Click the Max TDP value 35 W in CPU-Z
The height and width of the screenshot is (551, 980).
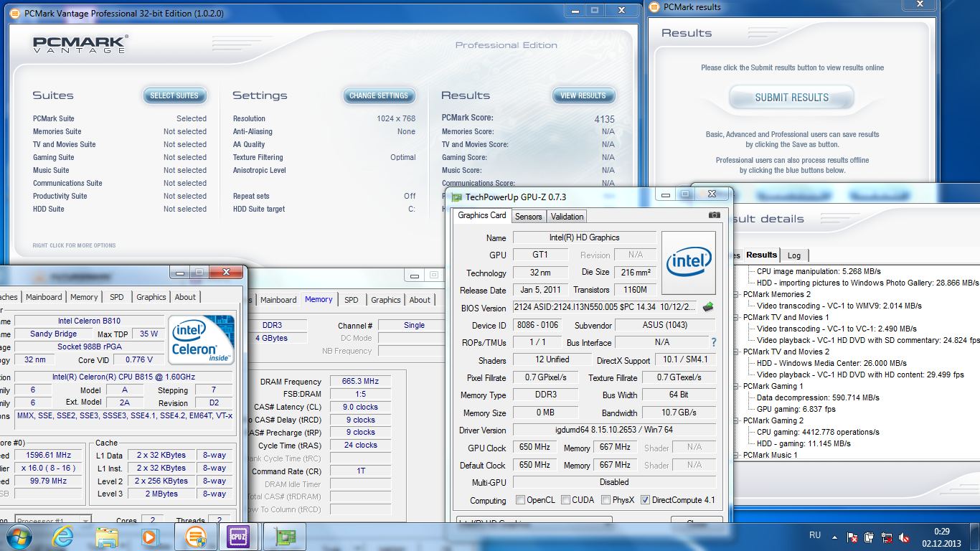pos(149,334)
